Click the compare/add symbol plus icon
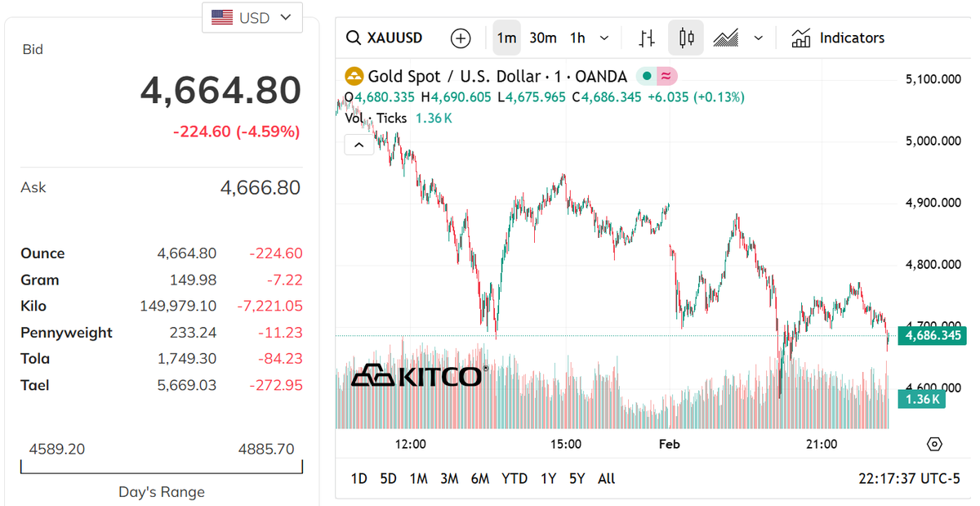 [x=461, y=38]
